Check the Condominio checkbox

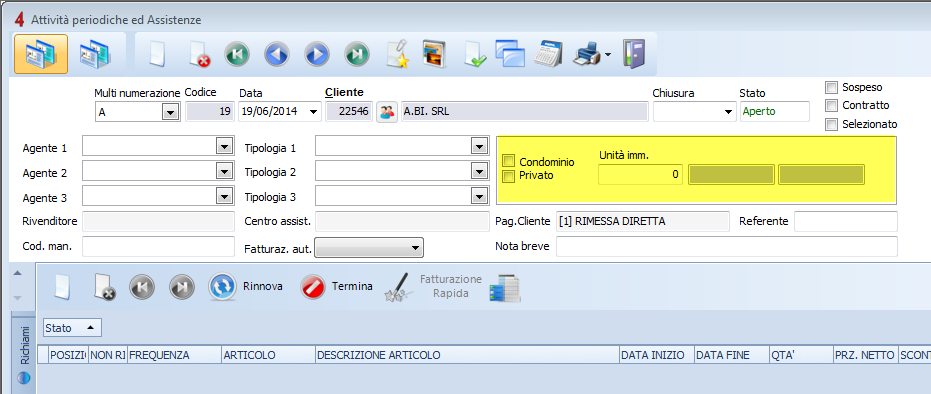pos(508,161)
